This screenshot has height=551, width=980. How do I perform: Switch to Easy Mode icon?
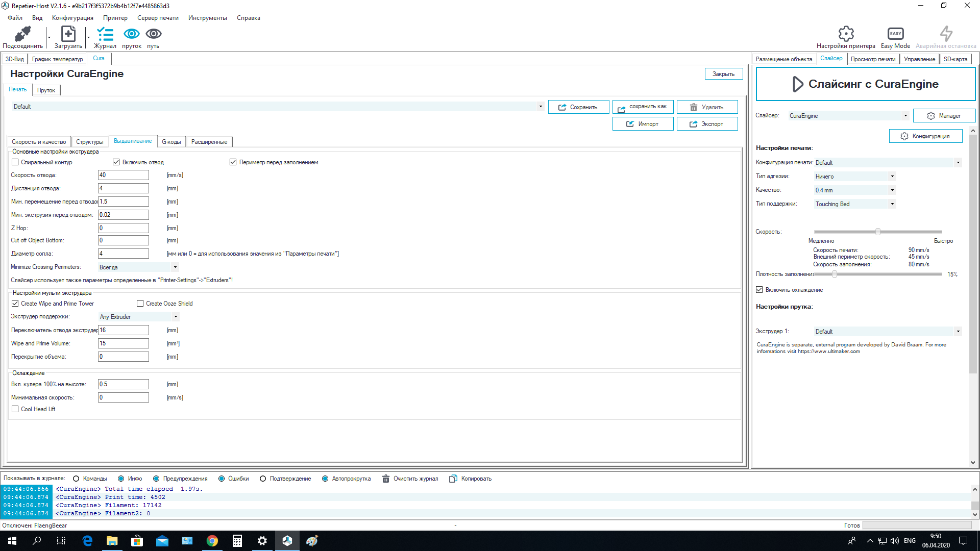895,34
